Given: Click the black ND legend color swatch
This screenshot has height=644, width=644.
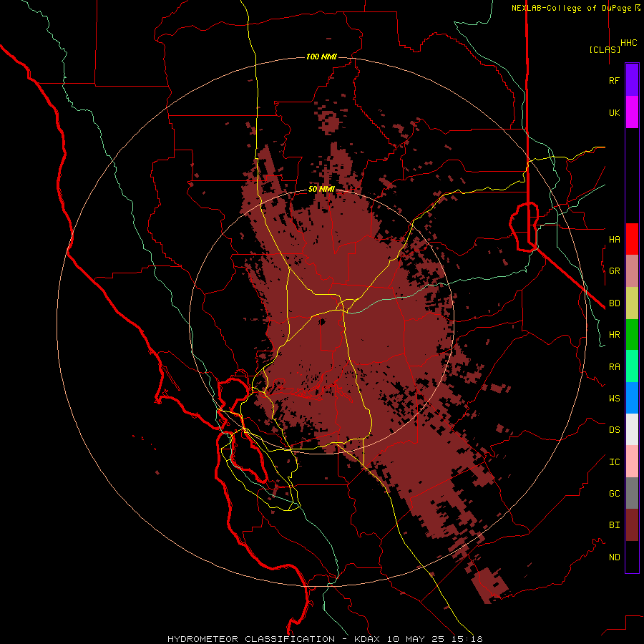Looking at the screenshot, I should pyautogui.click(x=632, y=557).
